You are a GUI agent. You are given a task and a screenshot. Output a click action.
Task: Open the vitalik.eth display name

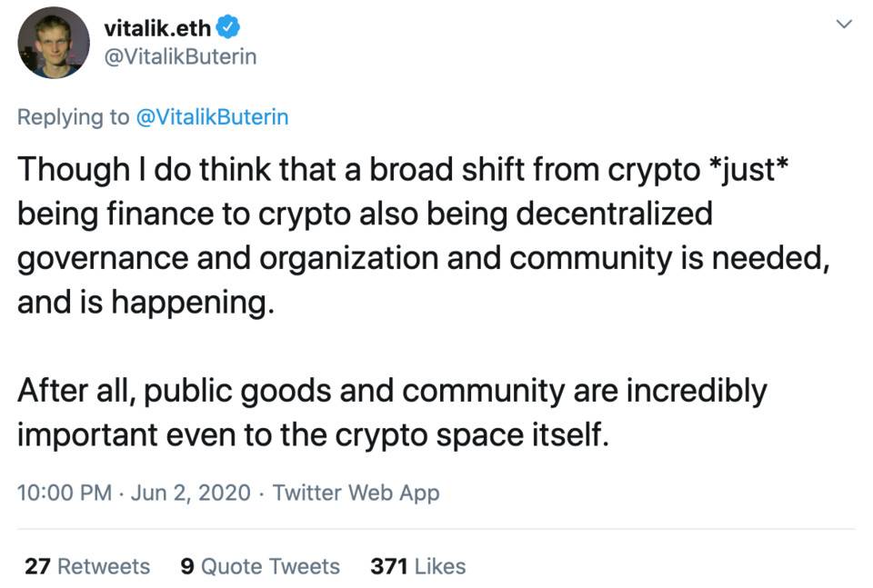[157, 28]
